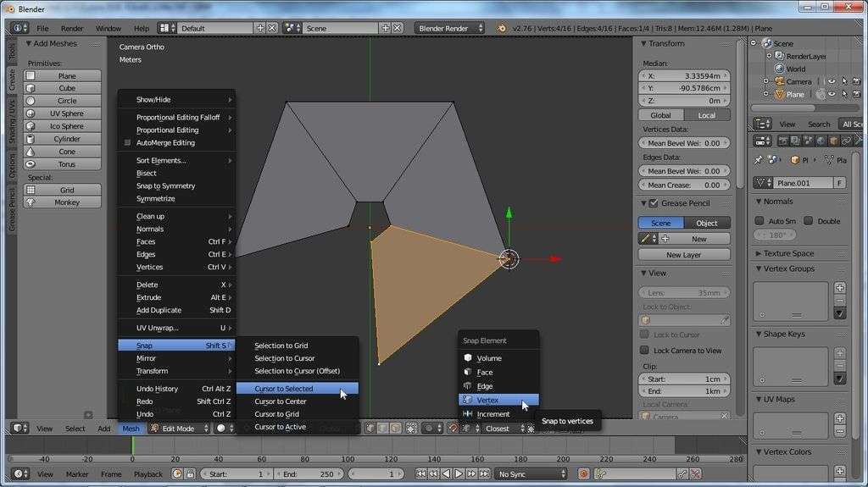This screenshot has height=487, width=868.
Task: Click the New Layer button
Action: 683,254
